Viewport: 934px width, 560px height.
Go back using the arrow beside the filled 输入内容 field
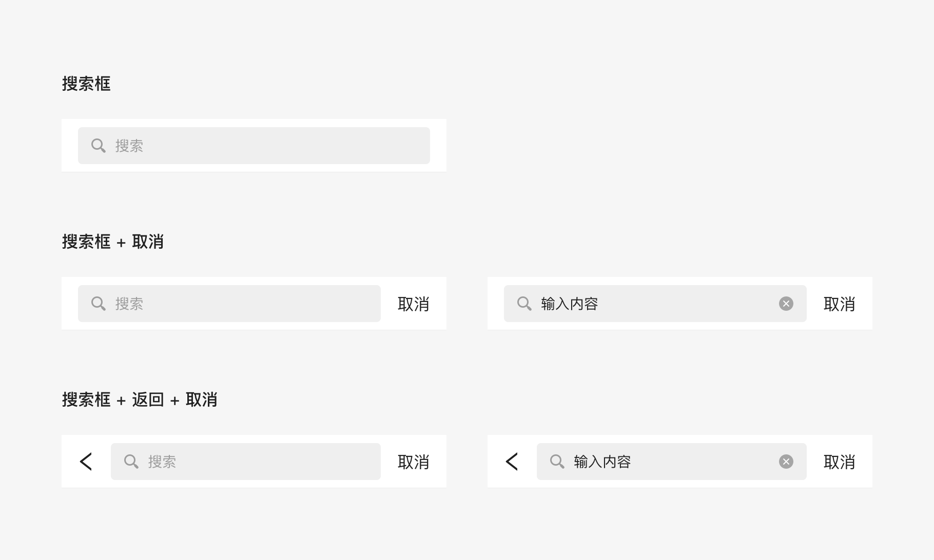pos(512,462)
